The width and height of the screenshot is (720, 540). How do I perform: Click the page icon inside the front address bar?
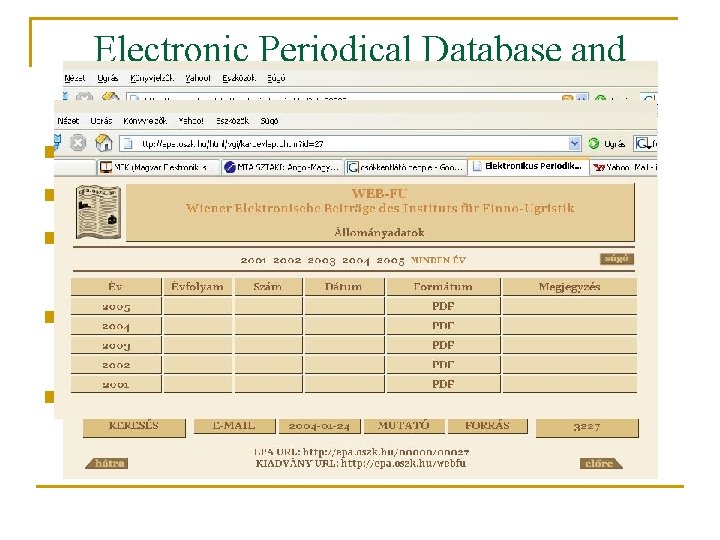click(x=128, y=144)
